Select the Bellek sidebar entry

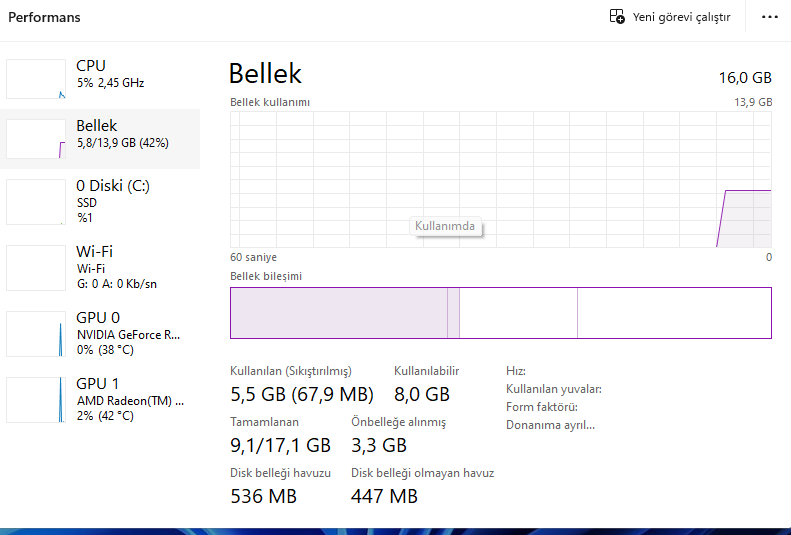click(122, 134)
